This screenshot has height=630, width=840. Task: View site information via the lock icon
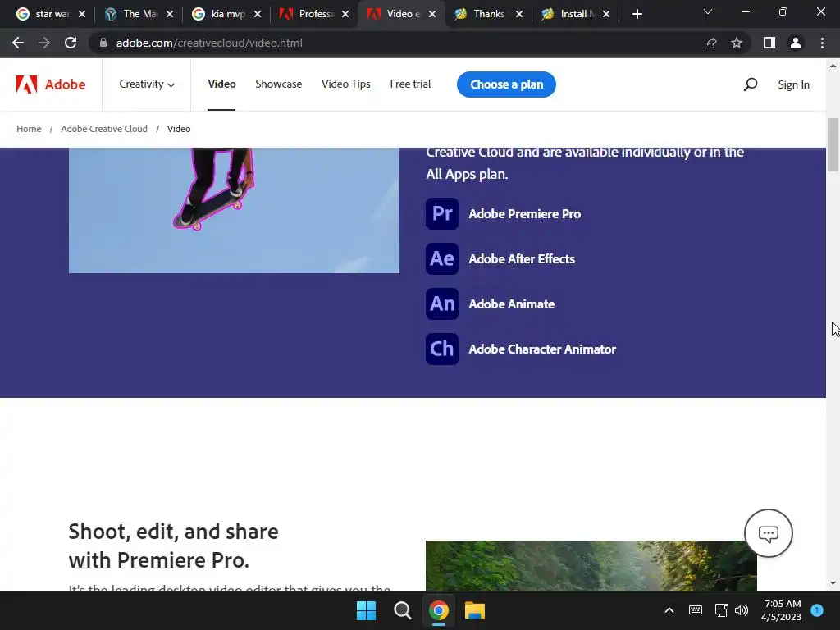tap(103, 43)
